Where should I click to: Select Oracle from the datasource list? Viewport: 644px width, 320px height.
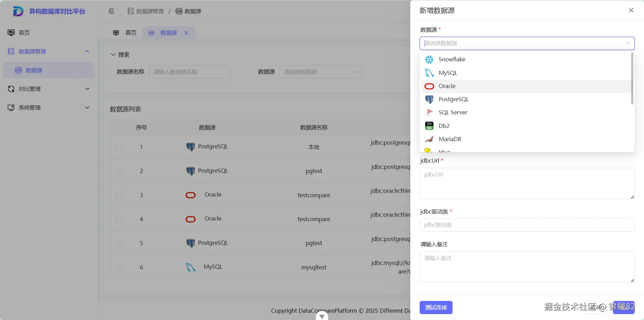click(x=526, y=86)
